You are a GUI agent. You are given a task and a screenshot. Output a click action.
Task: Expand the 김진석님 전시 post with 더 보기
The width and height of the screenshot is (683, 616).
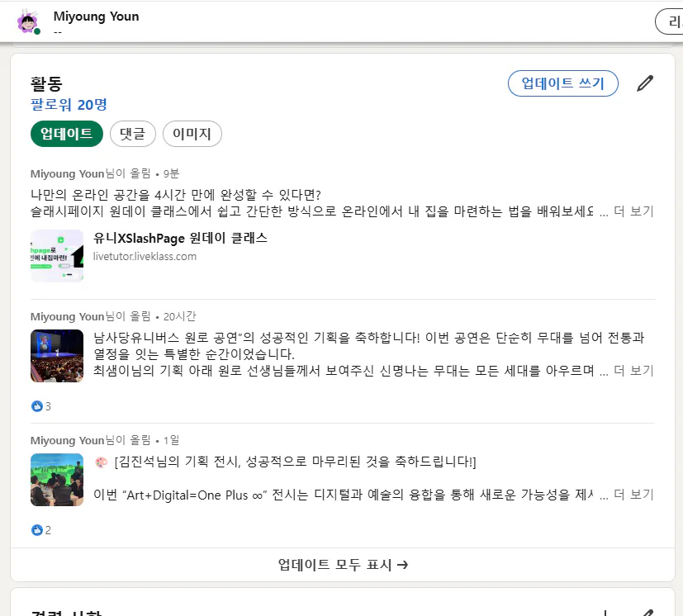click(x=633, y=493)
